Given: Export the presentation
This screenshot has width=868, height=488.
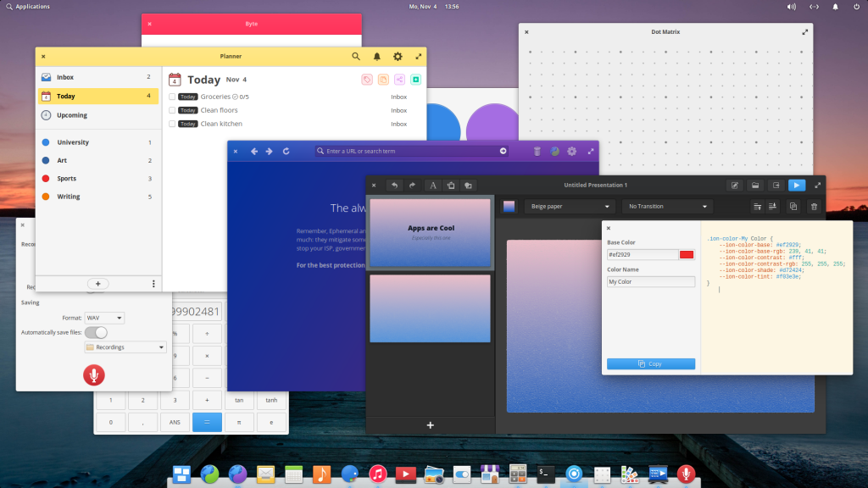Looking at the screenshot, I should 776,186.
